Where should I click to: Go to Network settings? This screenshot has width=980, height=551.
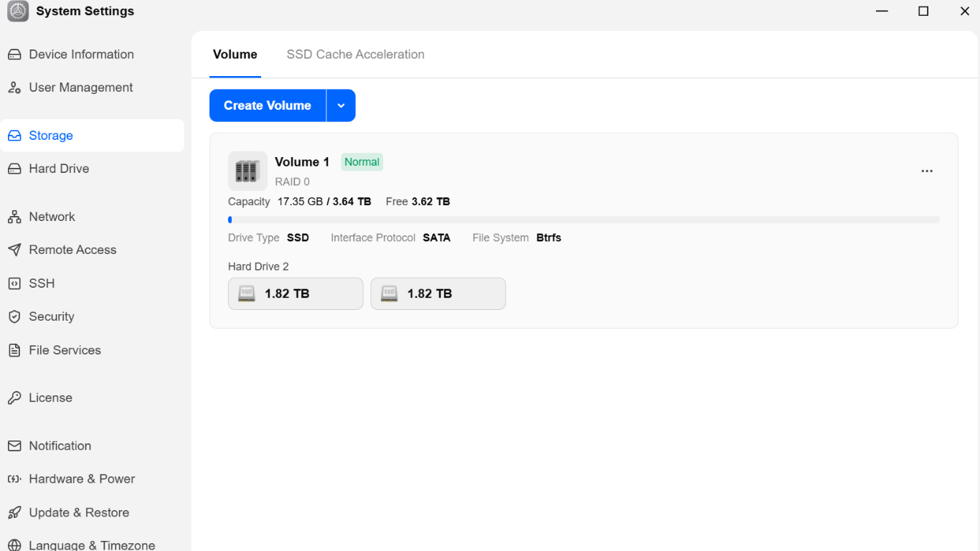click(92, 217)
